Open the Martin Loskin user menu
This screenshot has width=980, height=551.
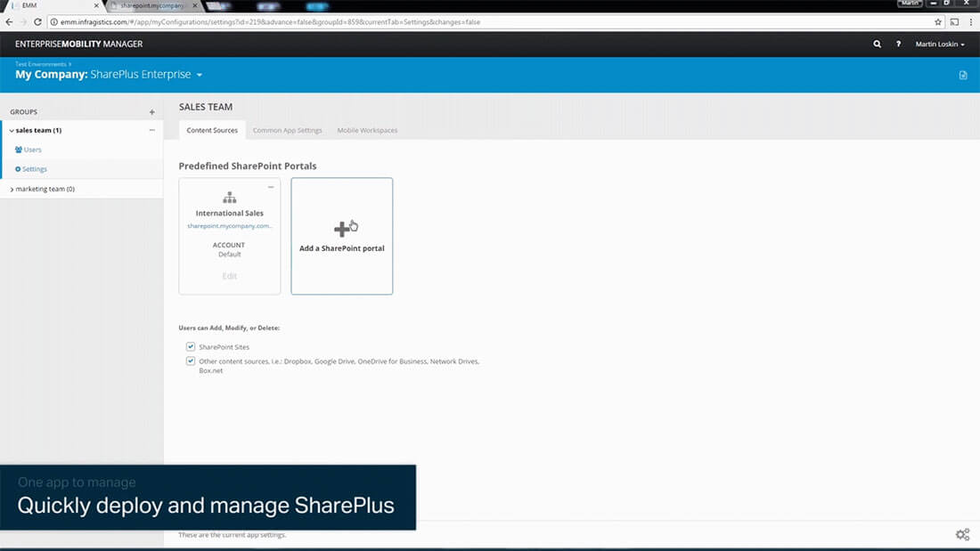coord(939,45)
